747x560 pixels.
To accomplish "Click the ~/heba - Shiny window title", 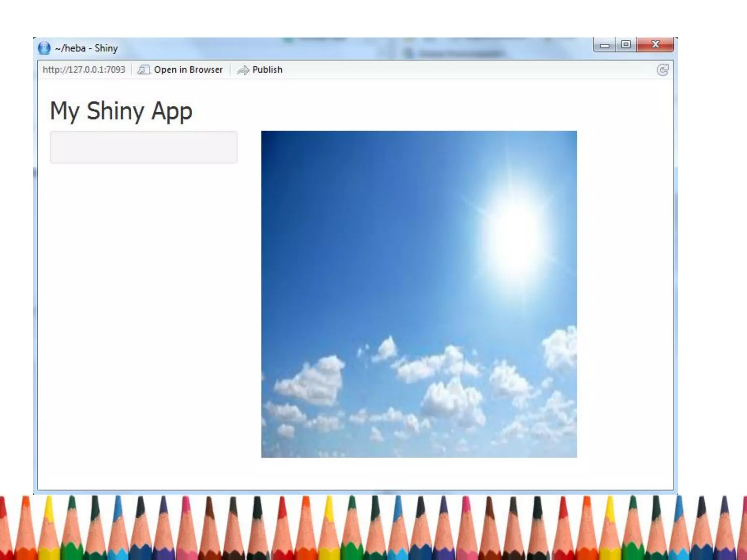I will pos(86,48).
